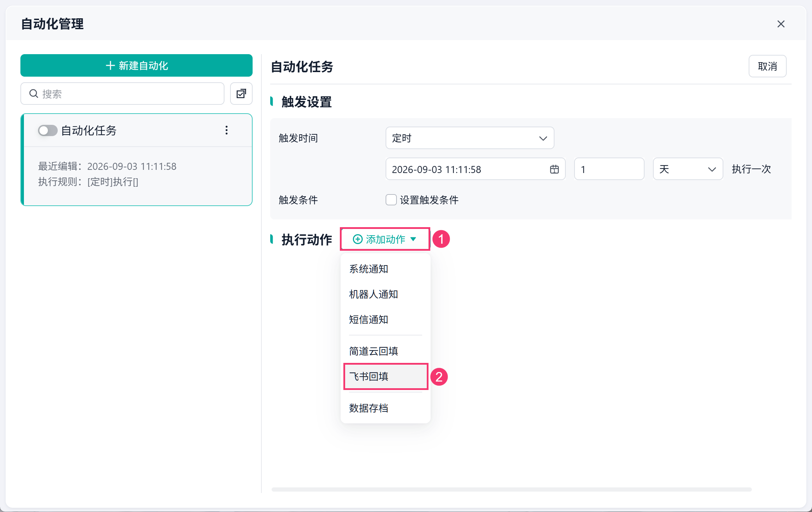This screenshot has width=812, height=512.
Task: Choose 机器人通知 in the action menu
Action: click(x=386, y=294)
